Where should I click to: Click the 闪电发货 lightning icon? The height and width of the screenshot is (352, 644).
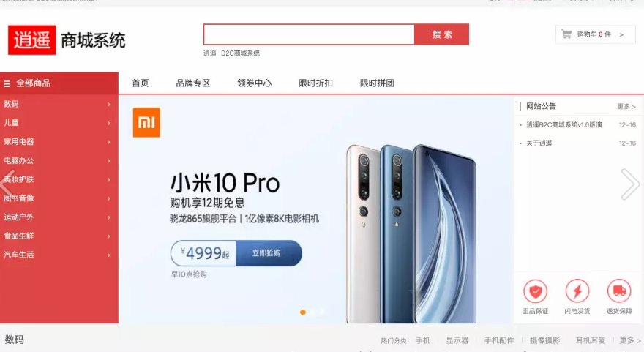click(x=577, y=291)
